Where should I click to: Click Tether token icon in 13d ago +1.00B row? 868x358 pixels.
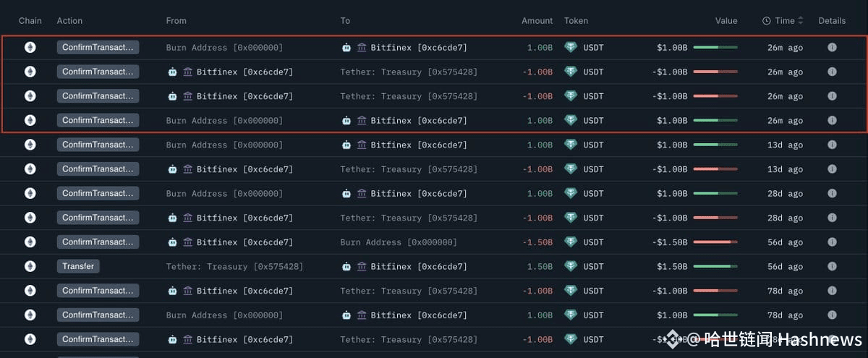[x=571, y=145]
